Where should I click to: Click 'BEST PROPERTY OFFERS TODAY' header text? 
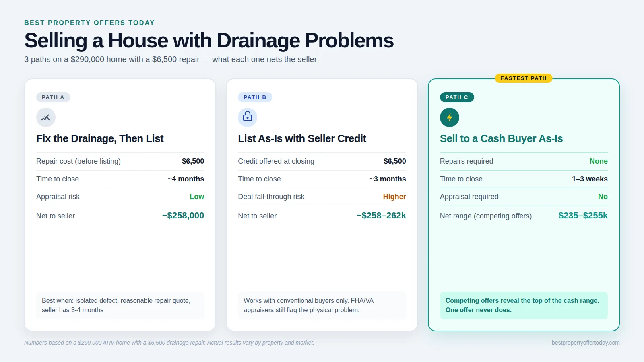pyautogui.click(x=89, y=23)
